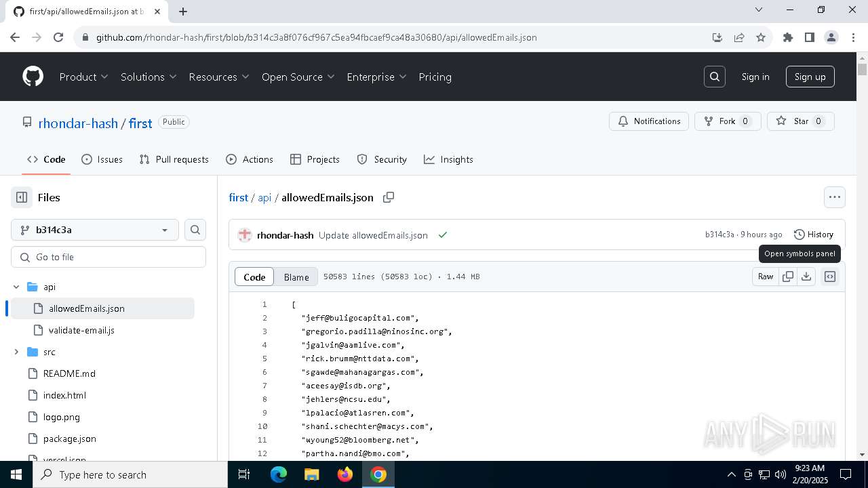868x488 pixels.
Task: Click the browser back arrow
Action: (15, 37)
